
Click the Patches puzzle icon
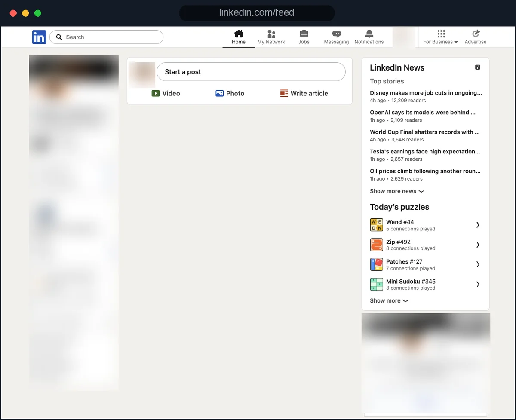(376, 264)
